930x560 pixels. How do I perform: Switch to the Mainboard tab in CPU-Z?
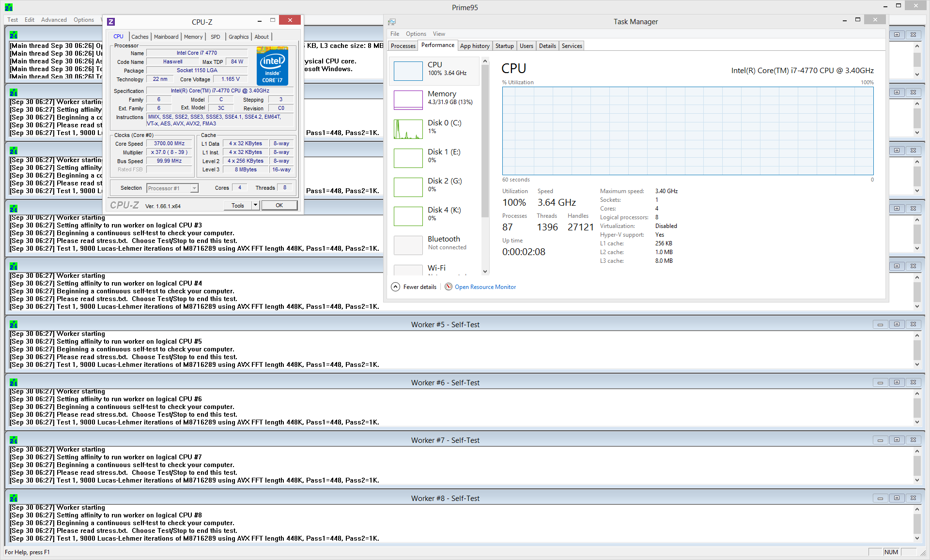click(166, 37)
